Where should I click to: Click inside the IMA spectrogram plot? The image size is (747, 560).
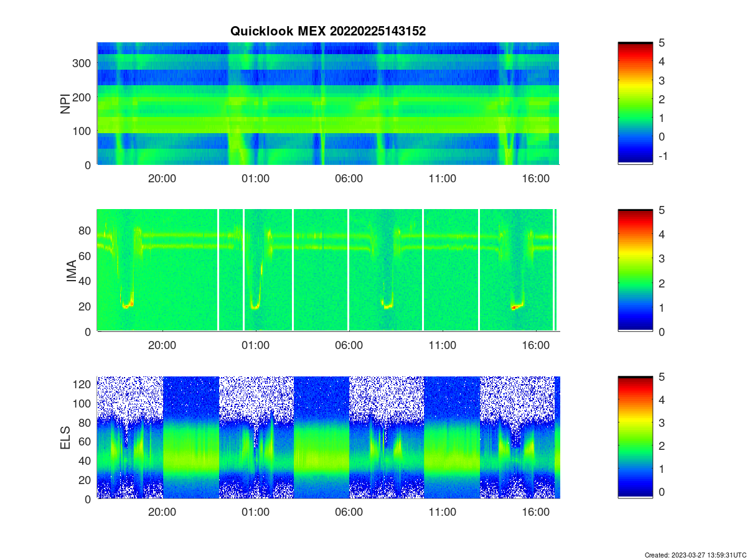[x=328, y=270]
